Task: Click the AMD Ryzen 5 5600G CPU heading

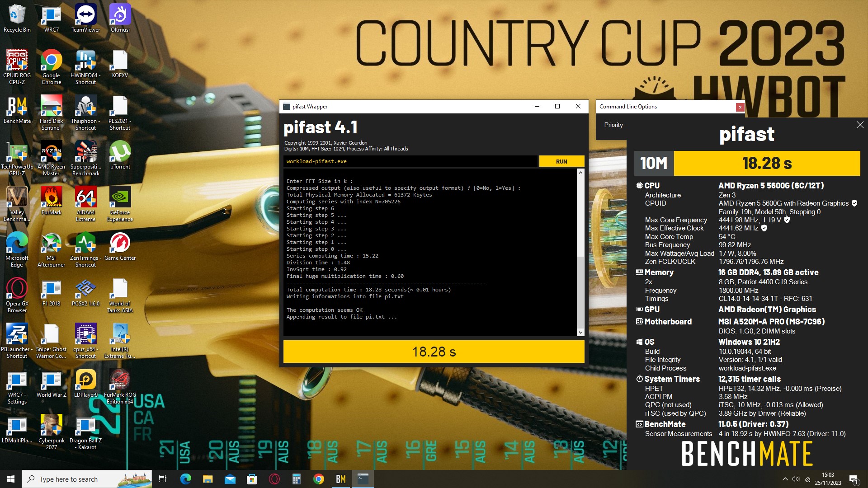Action: pyautogui.click(x=771, y=186)
